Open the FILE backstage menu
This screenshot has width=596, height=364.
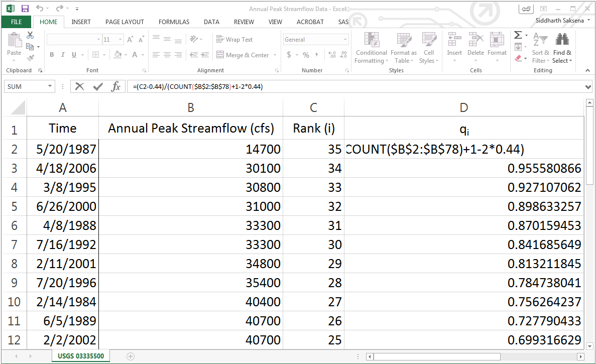(16, 22)
